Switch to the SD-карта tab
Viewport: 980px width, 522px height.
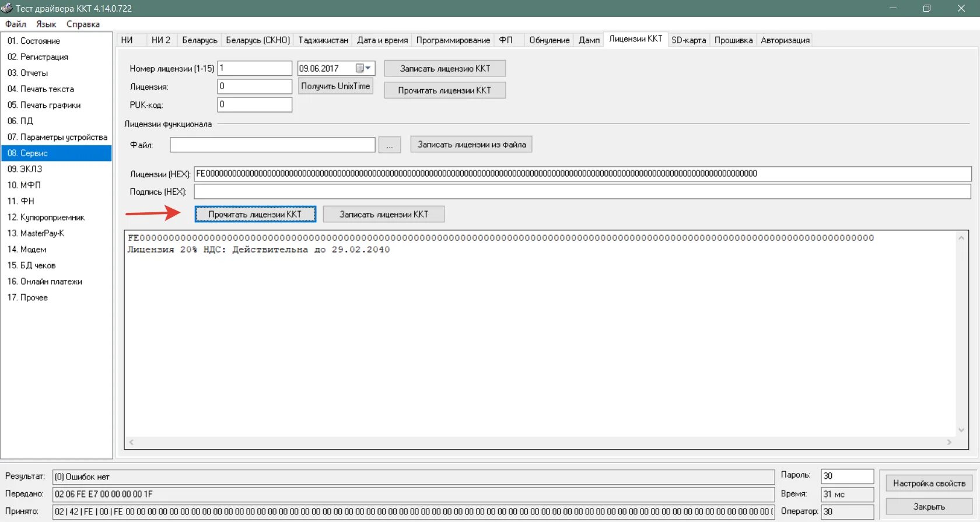[x=688, y=40]
